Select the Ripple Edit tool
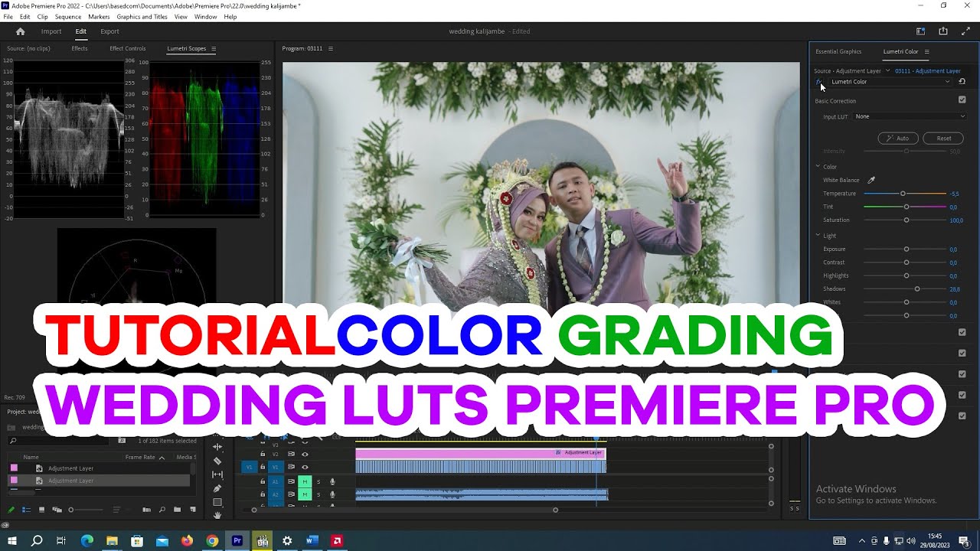 tap(217, 447)
